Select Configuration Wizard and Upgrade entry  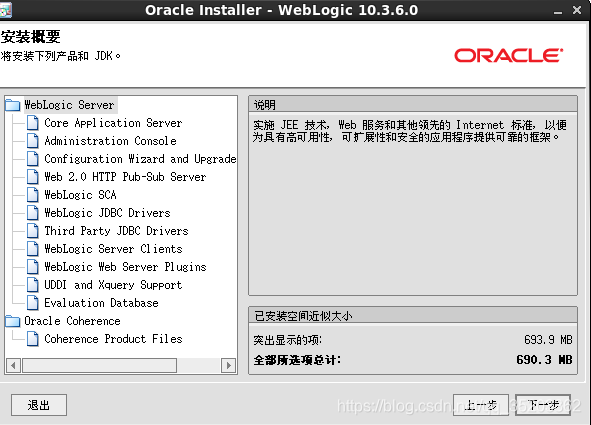(140, 159)
